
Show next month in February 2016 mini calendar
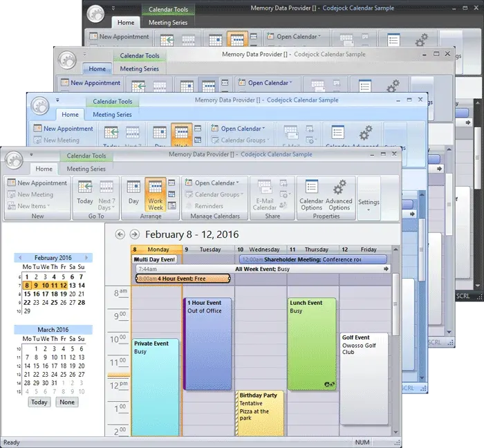[86, 258]
